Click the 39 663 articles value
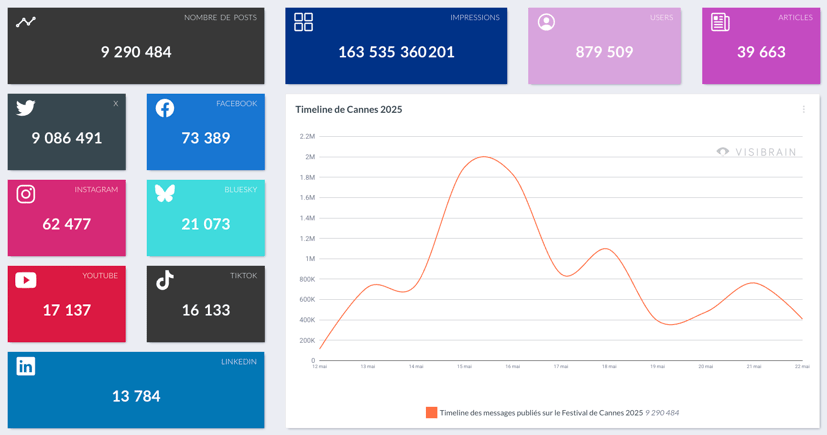Viewport: 827px width, 435px height. (x=761, y=52)
